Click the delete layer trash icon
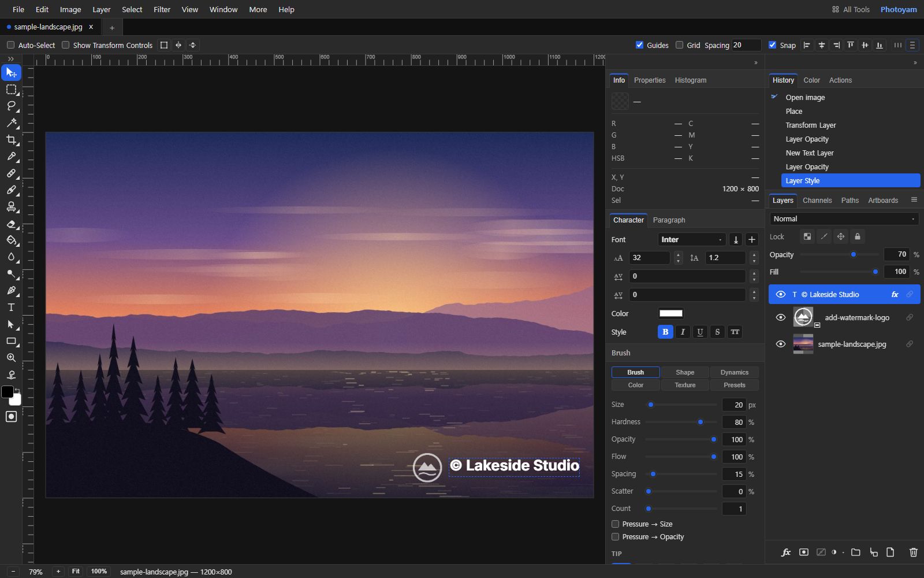The height and width of the screenshot is (578, 924). pos(913,553)
